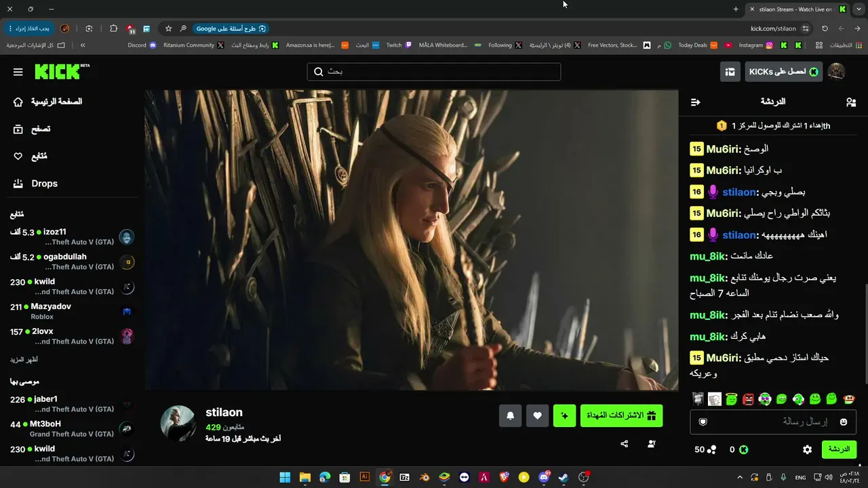This screenshot has height=488, width=868.
Task: Go to the Kick logo homepage
Action: [62, 71]
